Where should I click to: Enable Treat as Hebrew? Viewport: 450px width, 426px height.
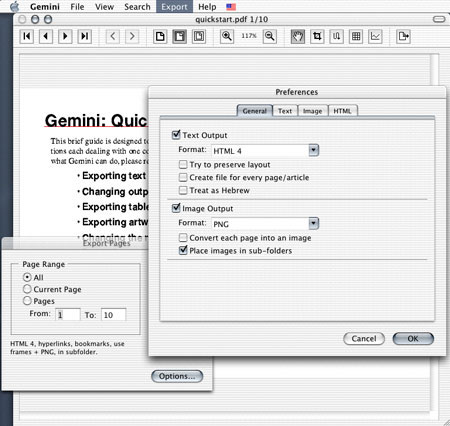(183, 190)
